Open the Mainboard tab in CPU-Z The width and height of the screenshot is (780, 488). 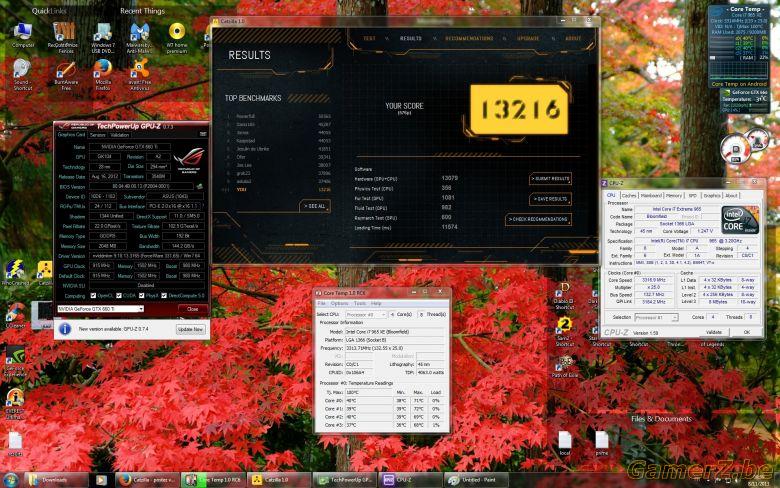click(x=651, y=195)
